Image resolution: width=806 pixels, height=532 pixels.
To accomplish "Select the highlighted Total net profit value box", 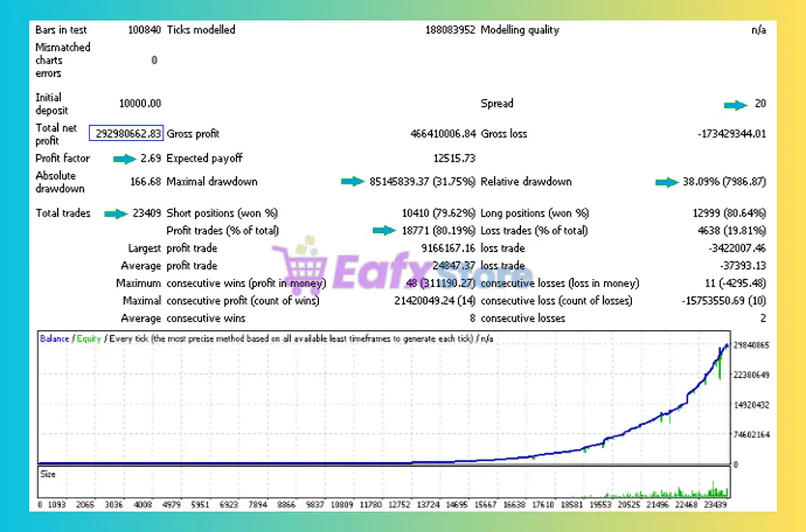I will pos(126,133).
